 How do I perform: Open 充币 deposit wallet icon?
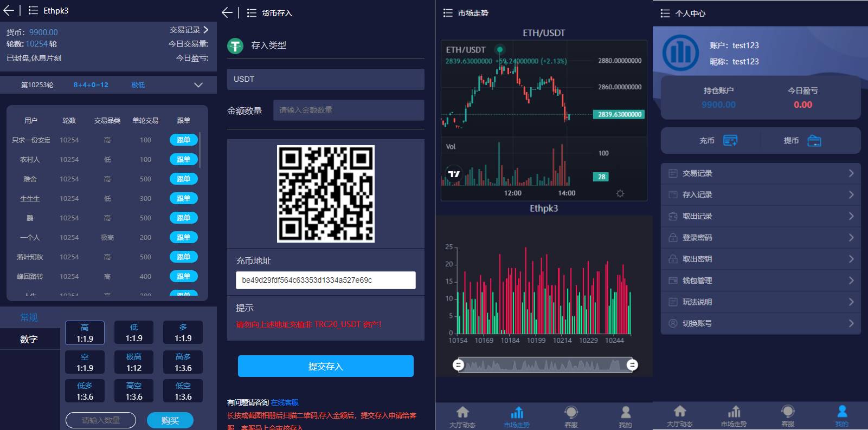point(730,141)
